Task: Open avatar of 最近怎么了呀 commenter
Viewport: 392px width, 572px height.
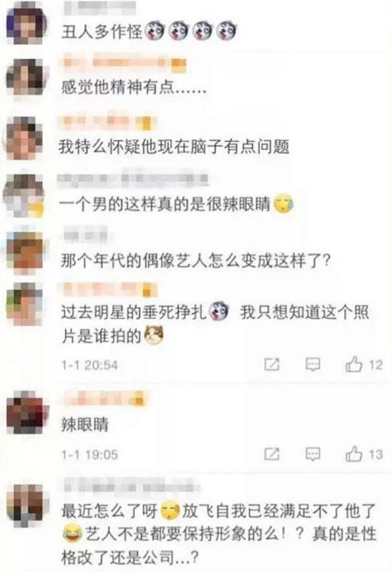Action: tap(26, 505)
